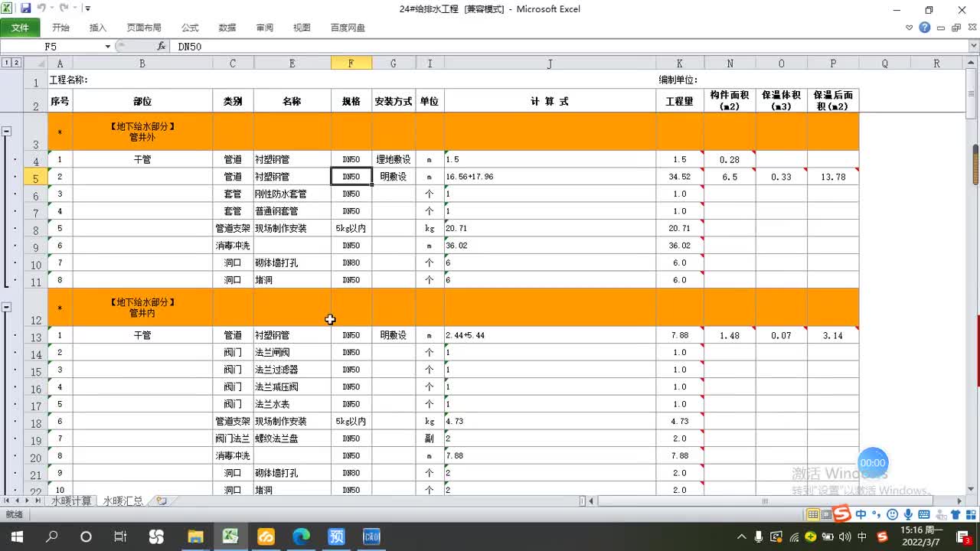Image resolution: width=980 pixels, height=551 pixels.
Task: Click the horizontal scrollbar thumb
Action: [764, 500]
